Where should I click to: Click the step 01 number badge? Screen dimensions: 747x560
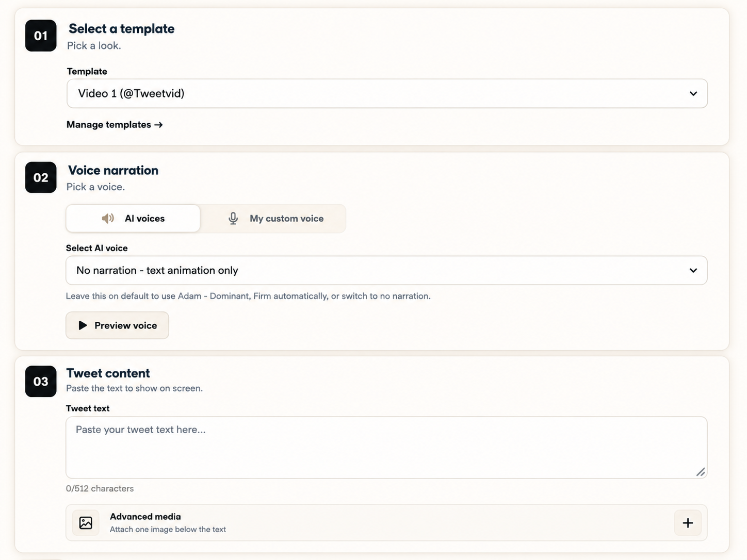tap(41, 36)
